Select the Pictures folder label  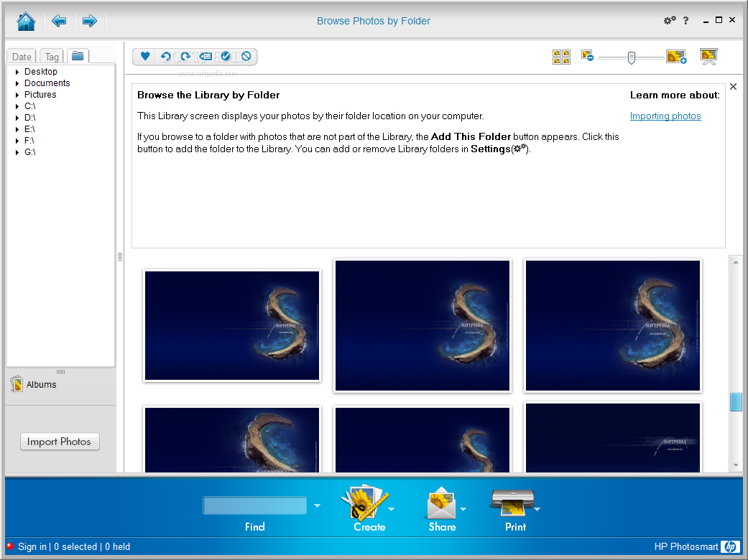(x=40, y=95)
